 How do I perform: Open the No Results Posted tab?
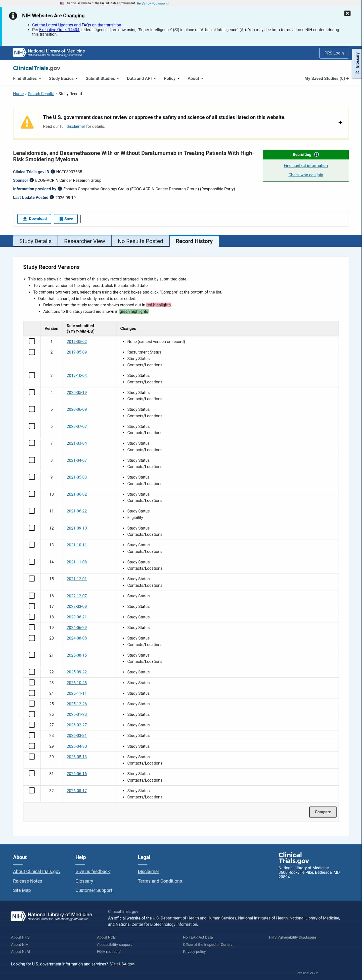coord(140,241)
